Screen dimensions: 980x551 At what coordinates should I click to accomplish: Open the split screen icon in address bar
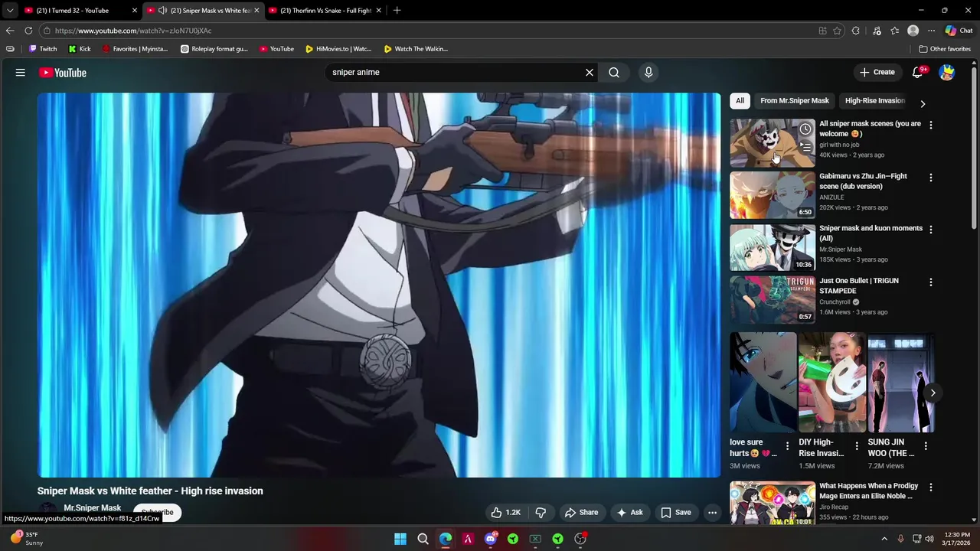click(822, 31)
